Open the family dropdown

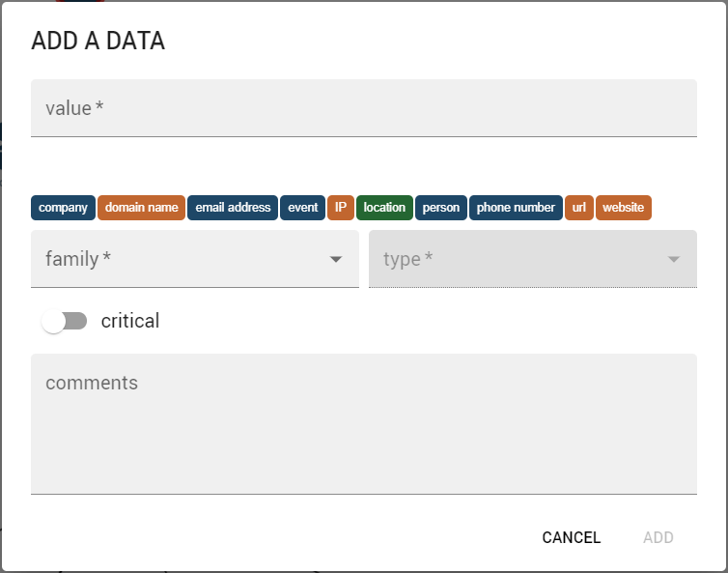tap(183, 259)
